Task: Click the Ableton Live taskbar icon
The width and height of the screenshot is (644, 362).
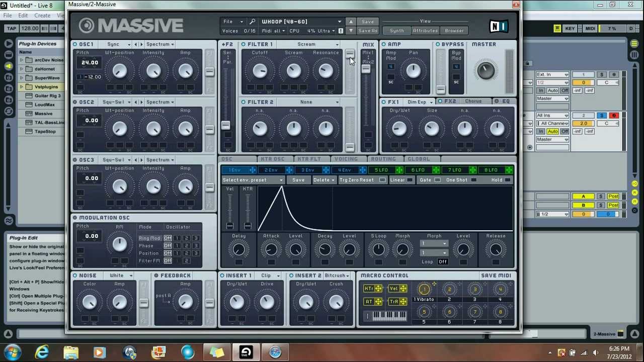Action: tap(246, 352)
